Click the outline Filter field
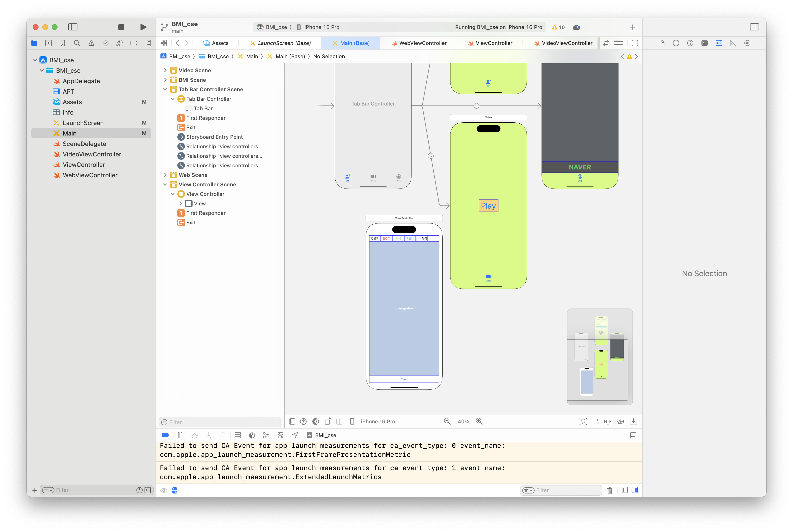793x532 pixels. pyautogui.click(x=220, y=422)
